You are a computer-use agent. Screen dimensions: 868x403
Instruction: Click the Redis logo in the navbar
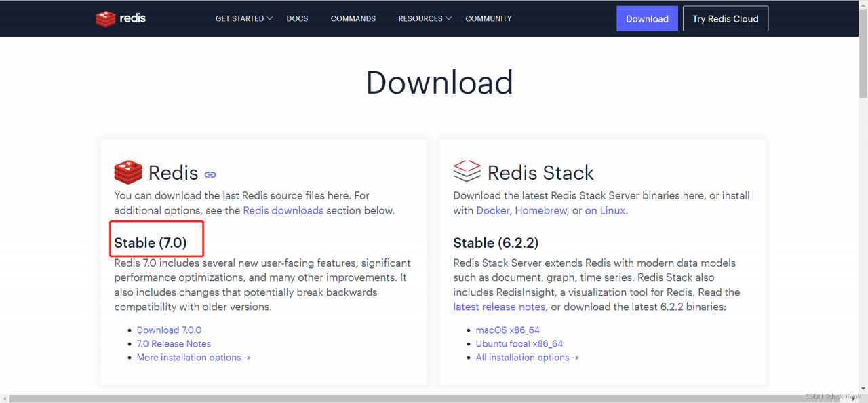[121, 18]
